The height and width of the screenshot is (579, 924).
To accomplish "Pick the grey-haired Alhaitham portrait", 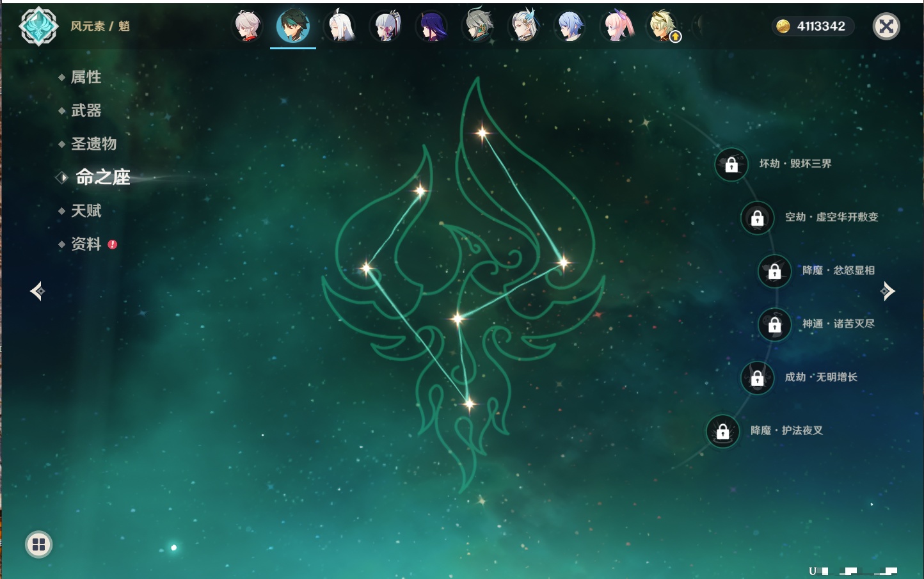I will click(x=478, y=27).
